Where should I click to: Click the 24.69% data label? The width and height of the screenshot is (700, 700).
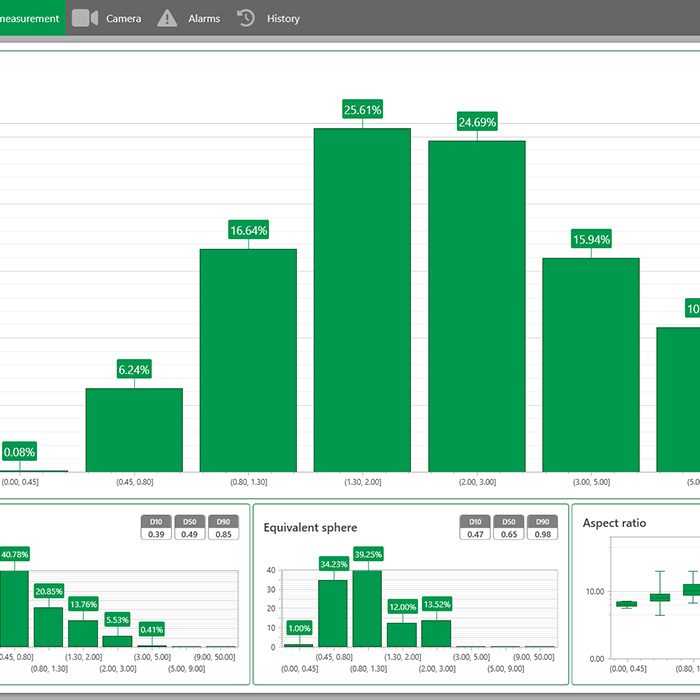477,122
